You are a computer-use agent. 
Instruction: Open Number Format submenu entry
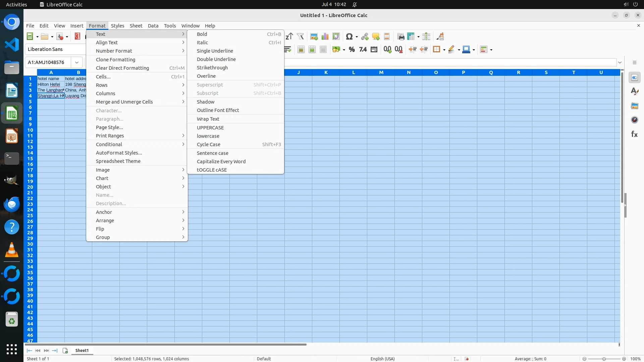(114, 51)
